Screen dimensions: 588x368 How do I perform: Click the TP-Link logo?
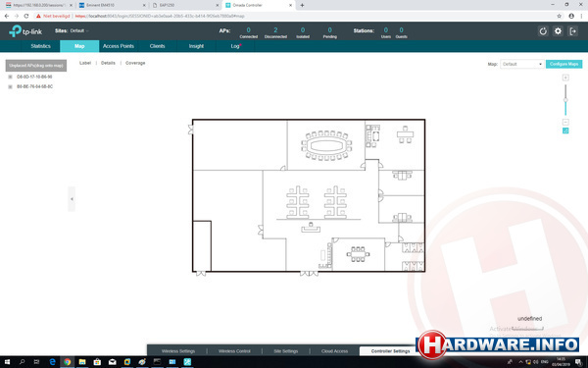click(25, 31)
